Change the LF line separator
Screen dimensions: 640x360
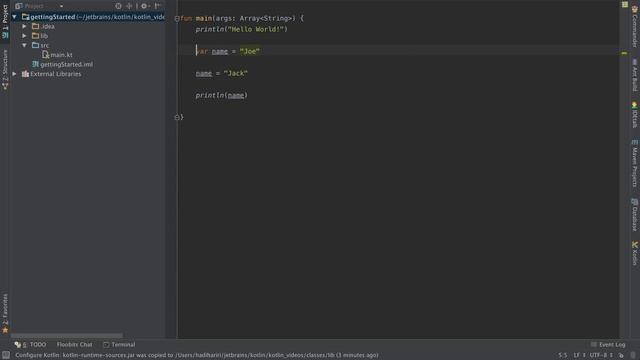pos(579,355)
